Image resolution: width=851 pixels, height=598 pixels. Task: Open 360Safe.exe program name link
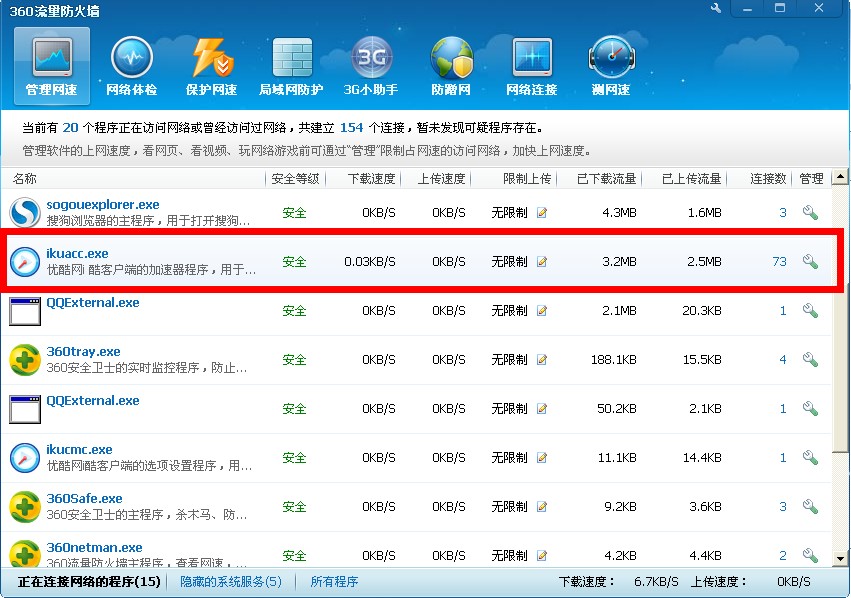[x=84, y=498]
